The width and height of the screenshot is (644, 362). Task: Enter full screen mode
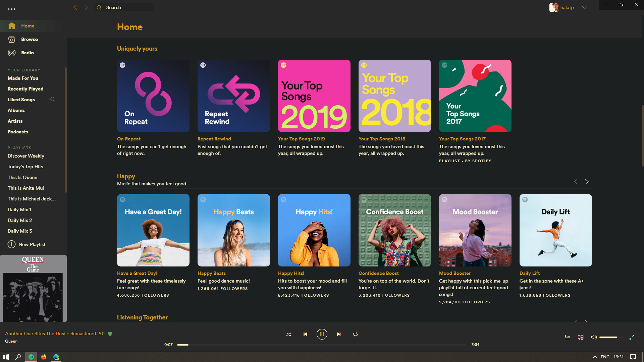(x=632, y=337)
